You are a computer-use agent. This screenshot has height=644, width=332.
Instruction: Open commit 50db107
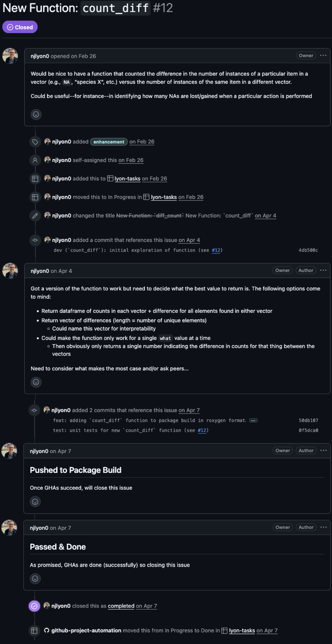click(308, 421)
